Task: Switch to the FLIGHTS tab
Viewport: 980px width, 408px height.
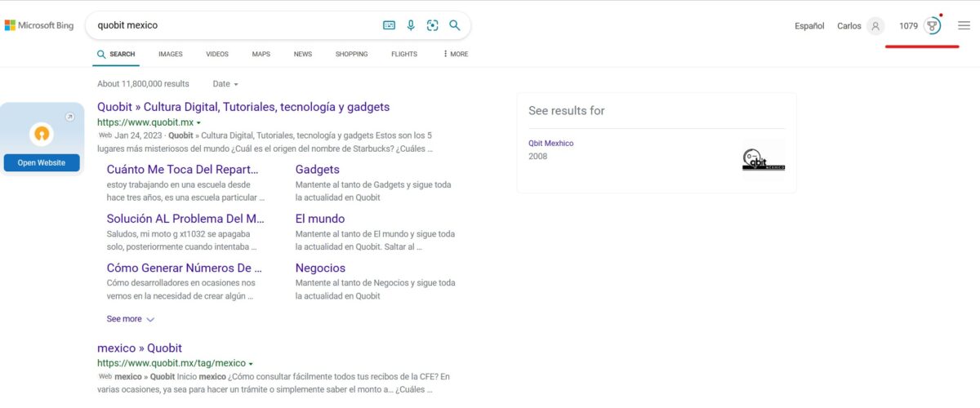Action: (404, 55)
